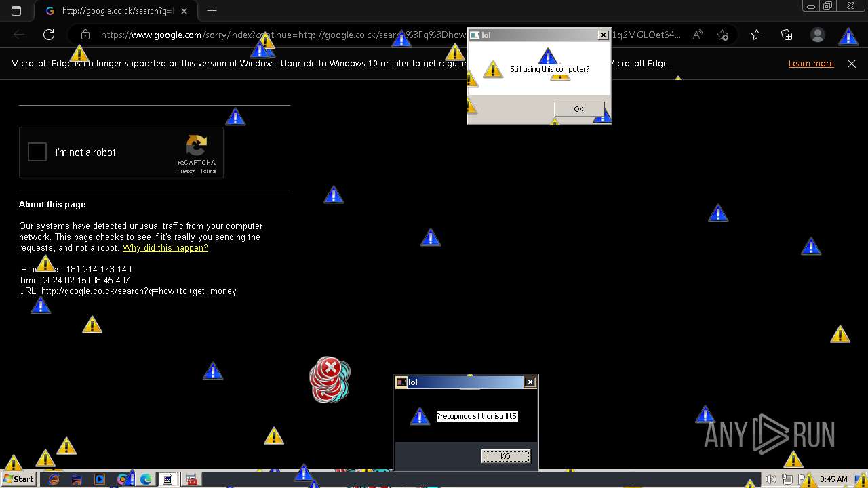Image resolution: width=868 pixels, height=488 pixels.
Task: Go back to the previous page
Action: coord(19,35)
